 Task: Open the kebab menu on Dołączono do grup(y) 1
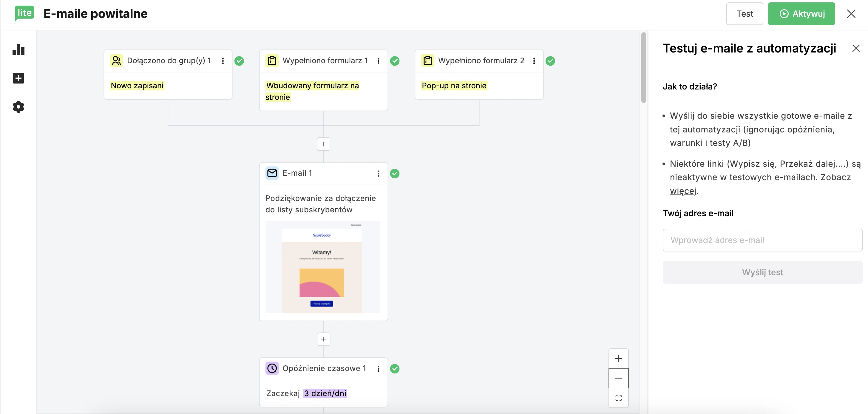223,61
